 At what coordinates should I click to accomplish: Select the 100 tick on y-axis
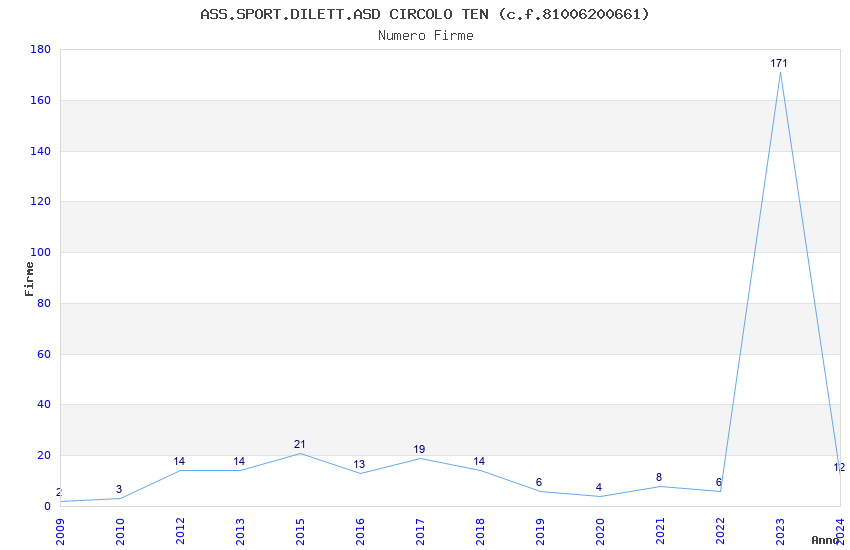click(x=40, y=253)
